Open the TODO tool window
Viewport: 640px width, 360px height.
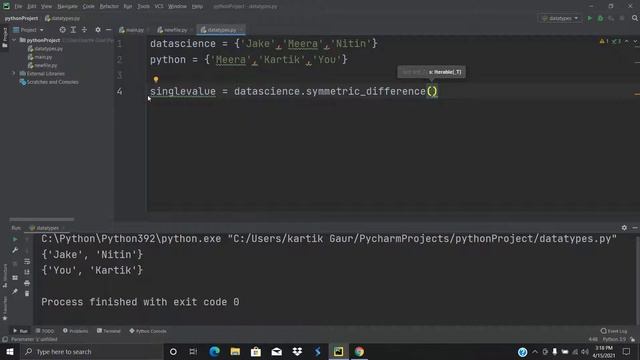44,331
